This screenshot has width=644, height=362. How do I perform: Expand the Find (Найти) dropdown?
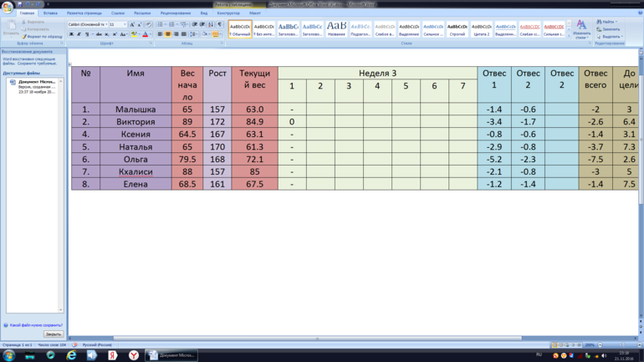pyautogui.click(x=617, y=22)
